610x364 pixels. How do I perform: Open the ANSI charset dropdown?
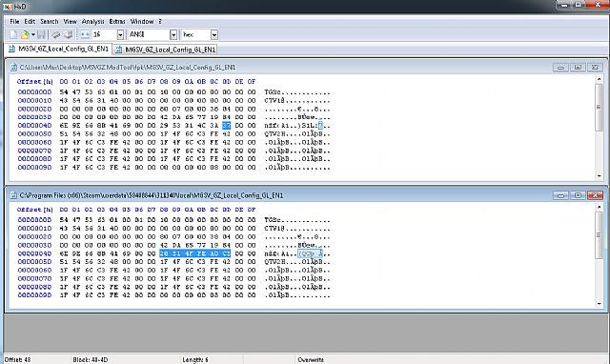173,35
